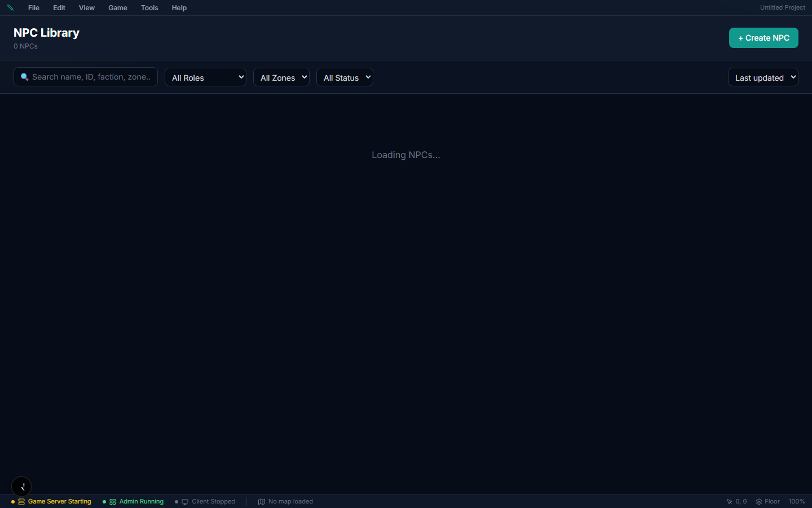Screen dimensions: 812x508
Task: Click the 0 NPCs count
Action: (25, 46)
